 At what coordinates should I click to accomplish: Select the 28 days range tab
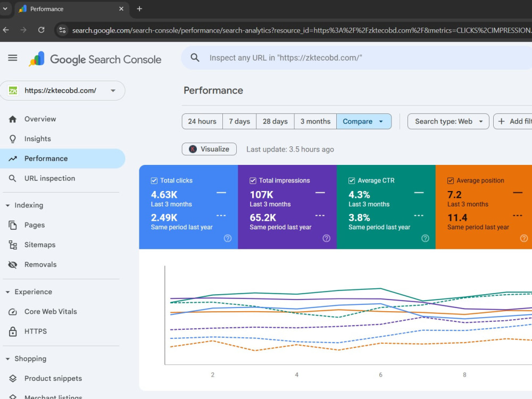(x=275, y=121)
